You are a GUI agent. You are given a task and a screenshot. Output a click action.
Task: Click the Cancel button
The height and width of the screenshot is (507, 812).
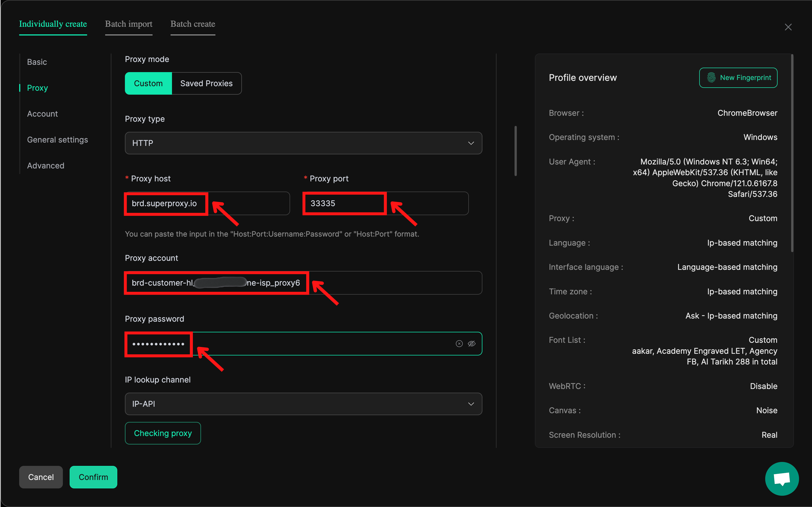click(x=41, y=477)
